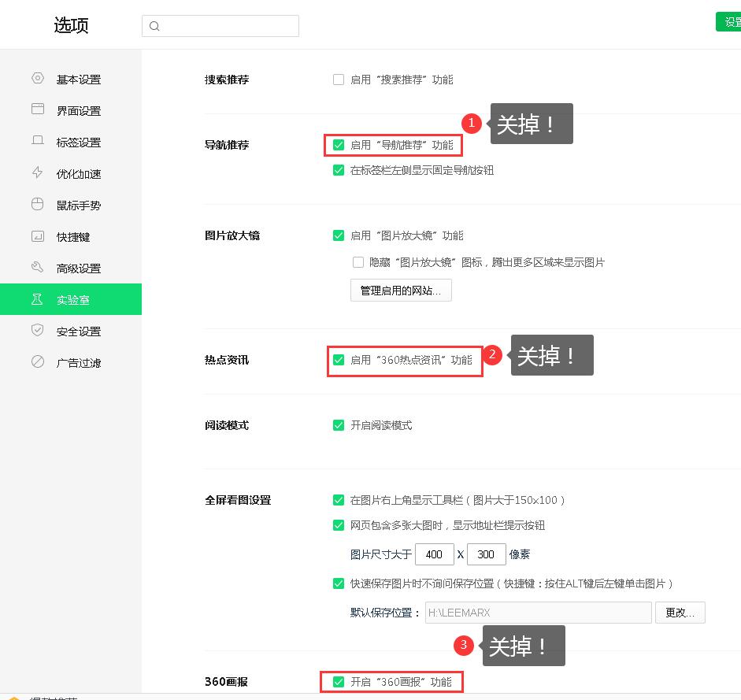This screenshot has height=700, width=741.
Task: Click the 全屏看图设置 section label
Action: pyautogui.click(x=238, y=500)
